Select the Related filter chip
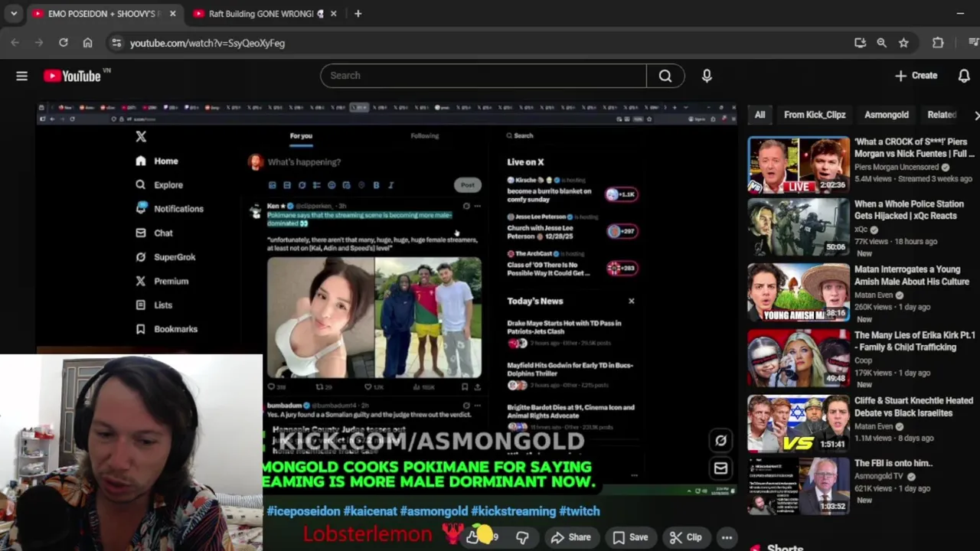This screenshot has height=551, width=980. pos(942,115)
